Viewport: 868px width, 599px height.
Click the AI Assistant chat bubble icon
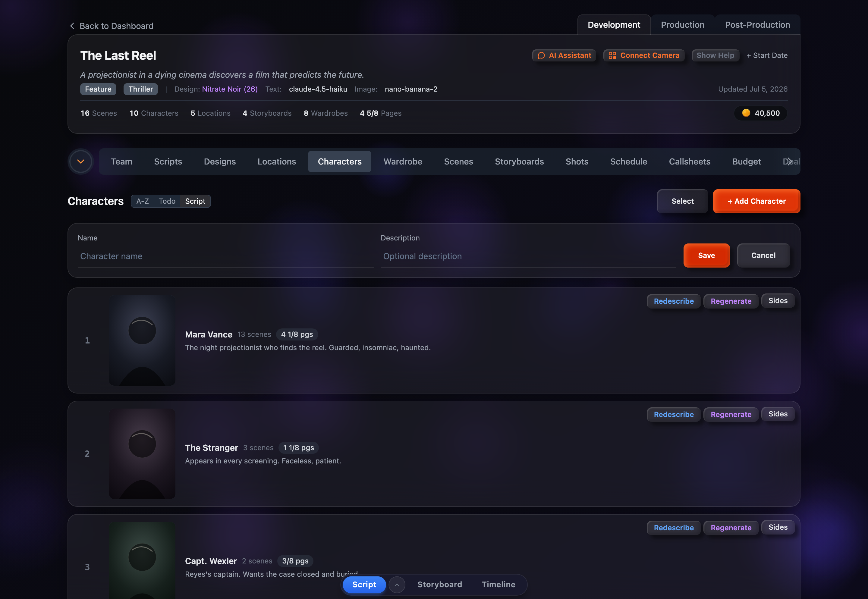coord(541,55)
